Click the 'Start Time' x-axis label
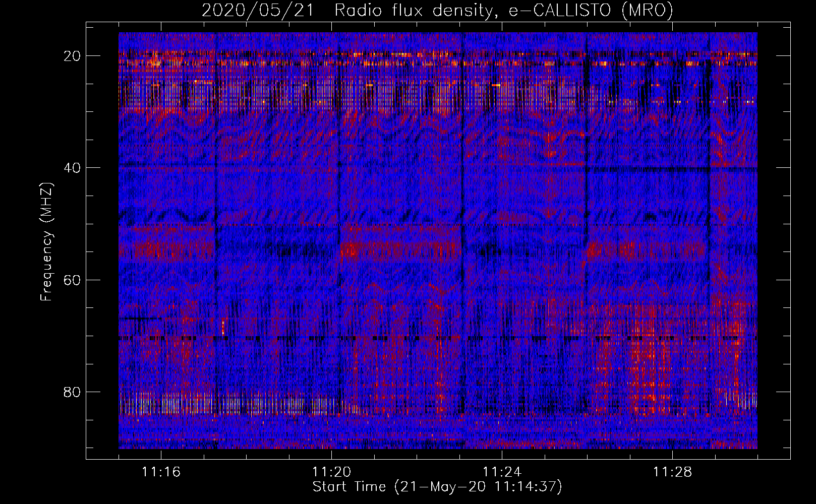The image size is (816, 504). (x=437, y=487)
